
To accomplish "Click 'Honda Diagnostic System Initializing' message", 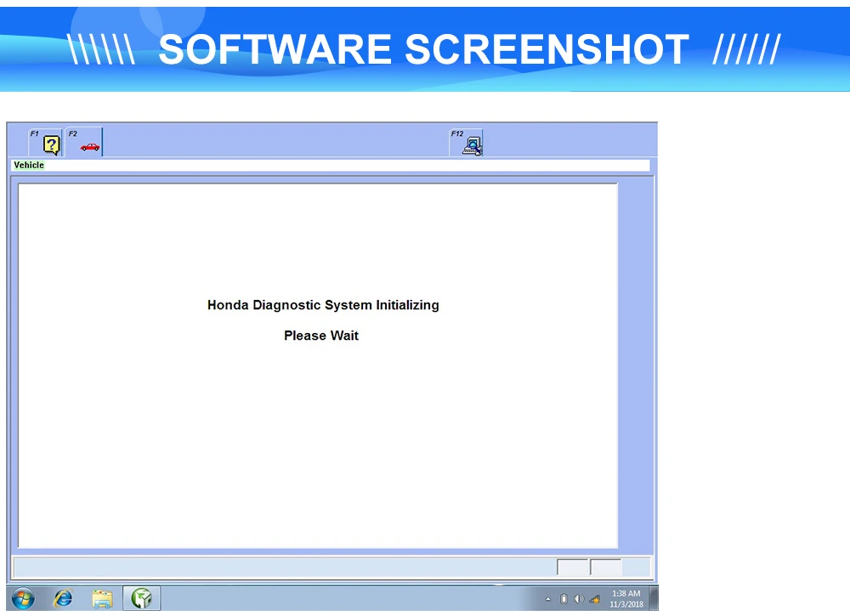I will pos(323,305).
